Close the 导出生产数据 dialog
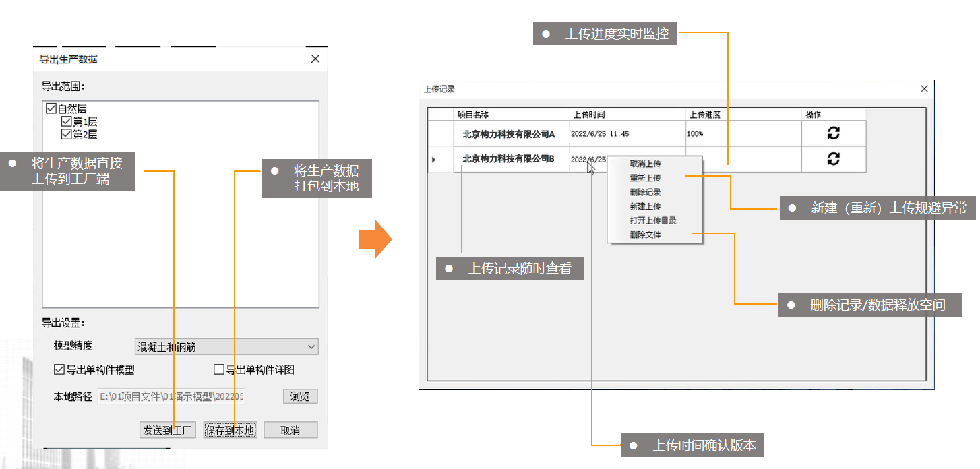Screen dimensions: 980x469 315,59
